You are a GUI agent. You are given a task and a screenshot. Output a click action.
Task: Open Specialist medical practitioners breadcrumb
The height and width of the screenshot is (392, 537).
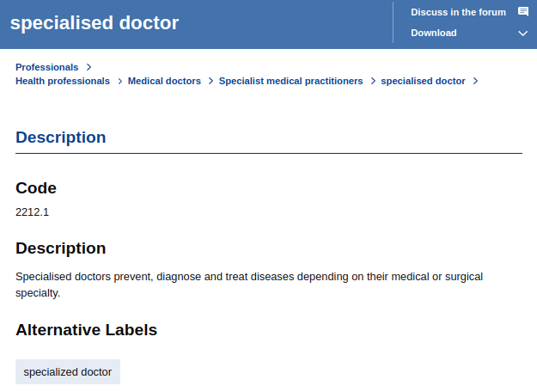pos(290,81)
